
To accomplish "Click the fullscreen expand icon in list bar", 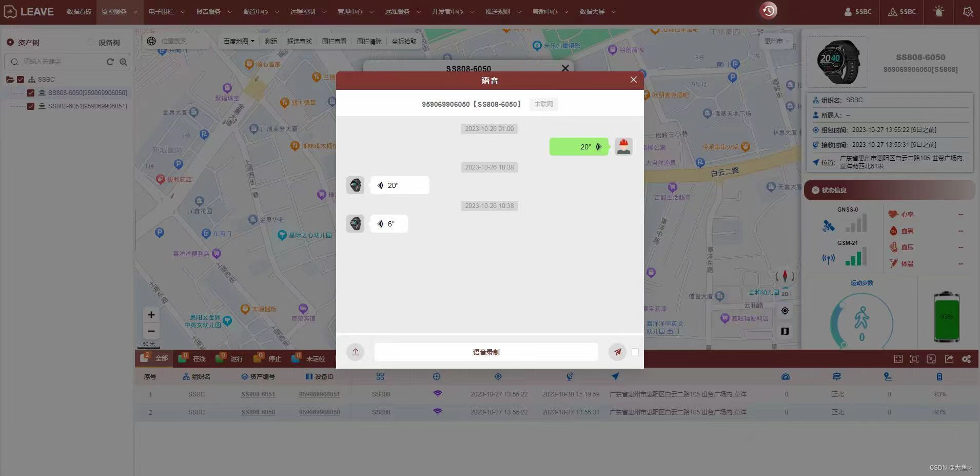I will [898, 359].
